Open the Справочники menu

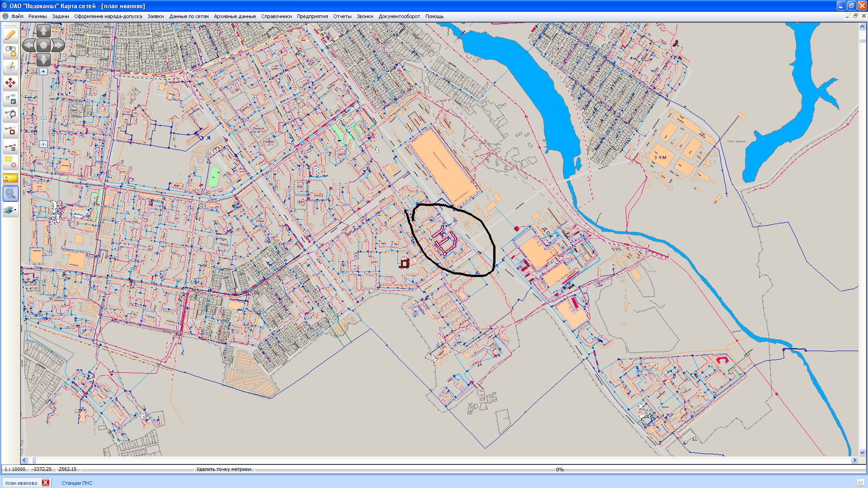tap(276, 16)
